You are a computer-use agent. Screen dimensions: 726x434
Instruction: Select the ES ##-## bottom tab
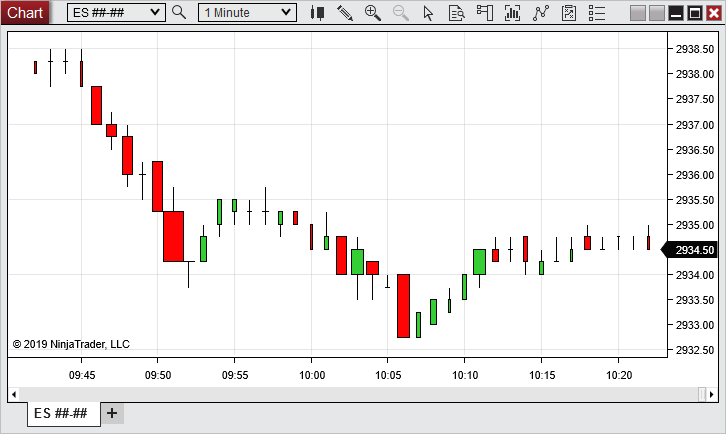pyautogui.click(x=61, y=413)
